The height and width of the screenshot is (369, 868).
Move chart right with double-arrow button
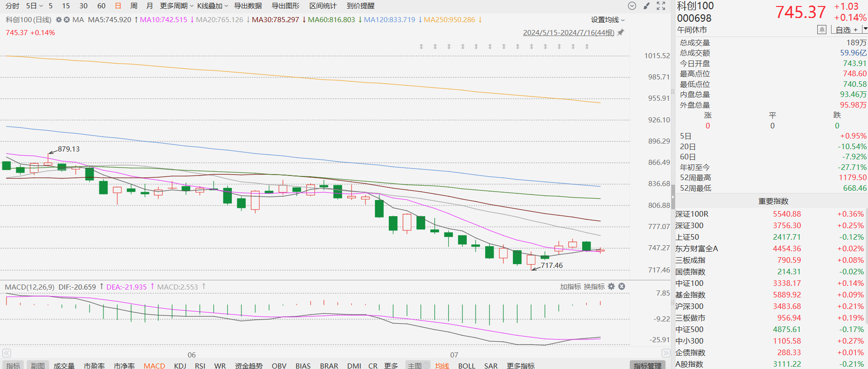[x=666, y=353]
